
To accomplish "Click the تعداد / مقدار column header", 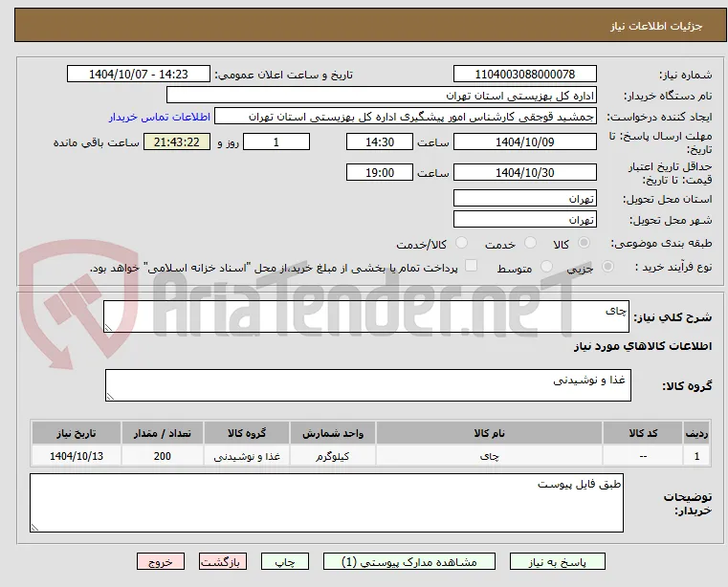I will pyautogui.click(x=163, y=433).
